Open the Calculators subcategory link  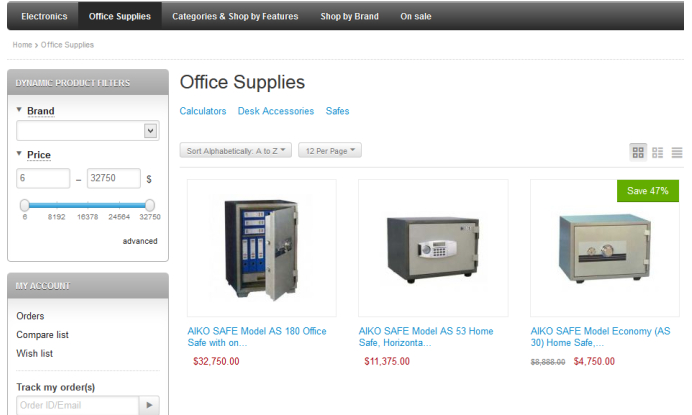pos(203,111)
